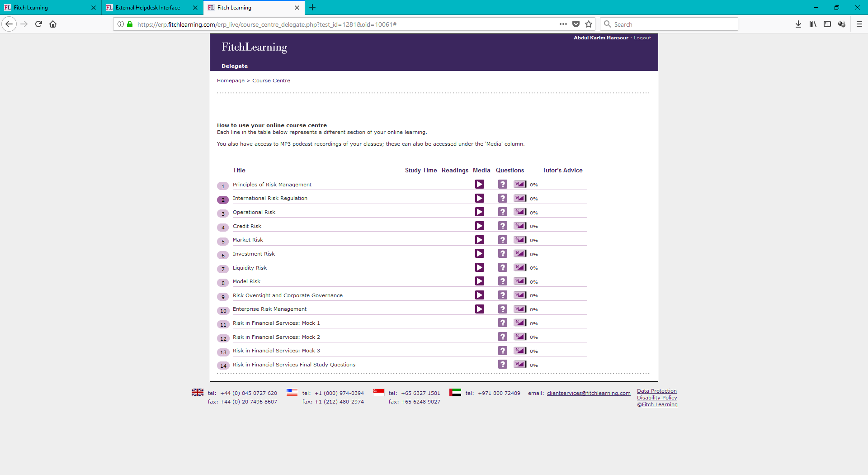
Task: Open questions for Market Risk
Action: [x=503, y=240]
